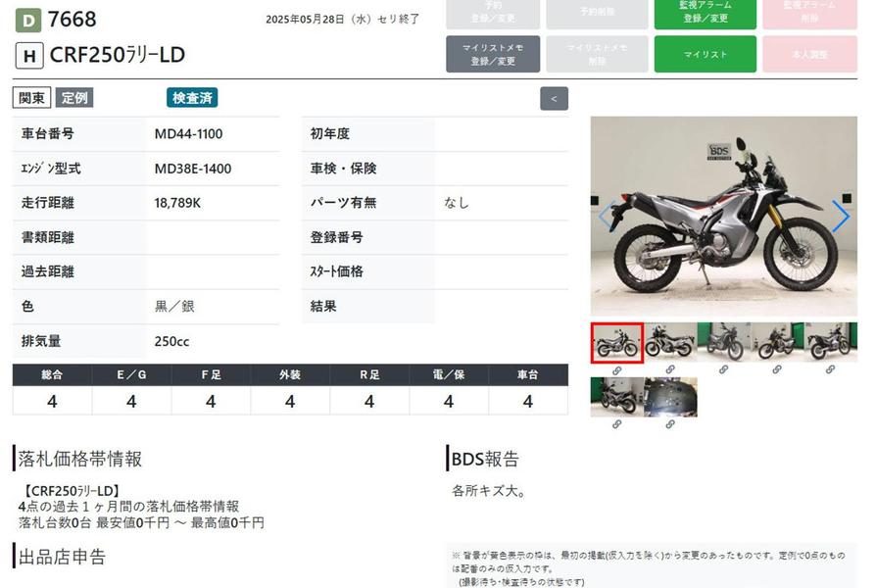Image resolution: width=876 pixels, height=588 pixels.
Task: Select the second motorcycle thumbnail
Action: point(670,343)
